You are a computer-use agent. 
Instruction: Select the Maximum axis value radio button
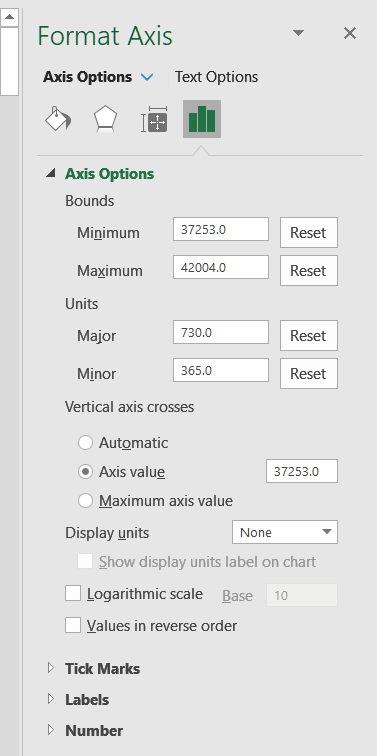(85, 501)
